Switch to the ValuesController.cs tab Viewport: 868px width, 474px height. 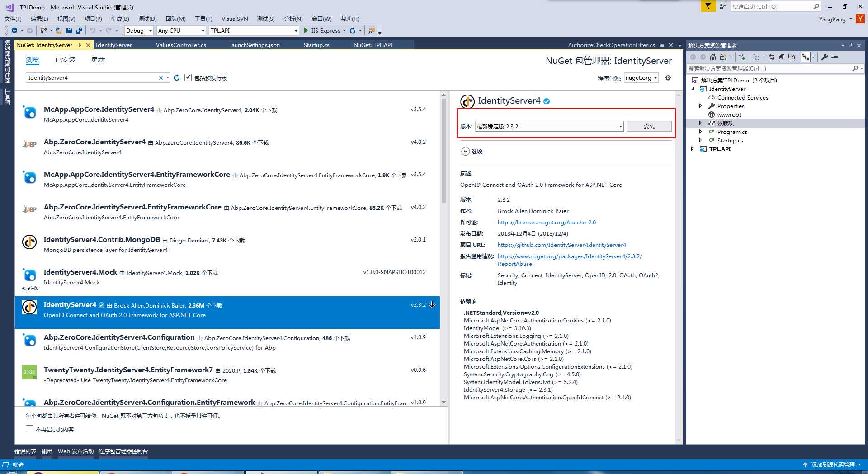pos(181,45)
